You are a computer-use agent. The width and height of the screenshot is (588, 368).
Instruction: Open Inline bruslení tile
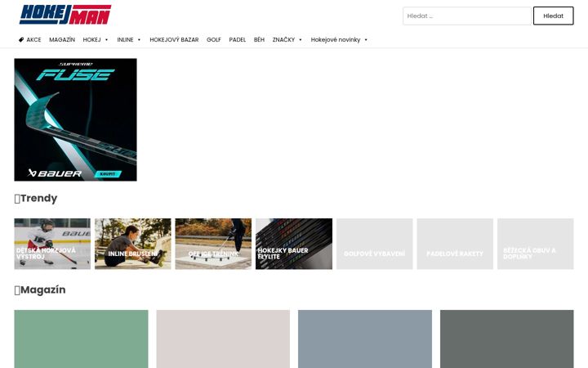(x=133, y=244)
